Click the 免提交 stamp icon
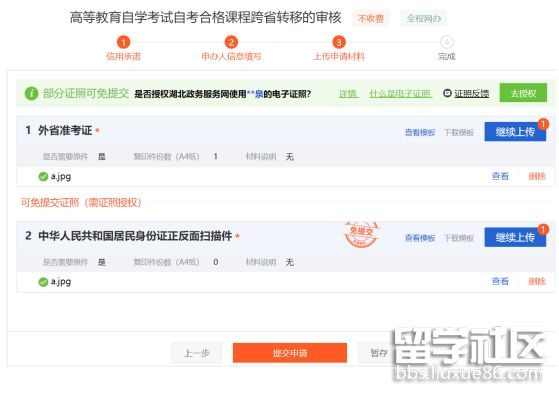Image resolution: width=559 pixels, height=395 pixels. [361, 234]
